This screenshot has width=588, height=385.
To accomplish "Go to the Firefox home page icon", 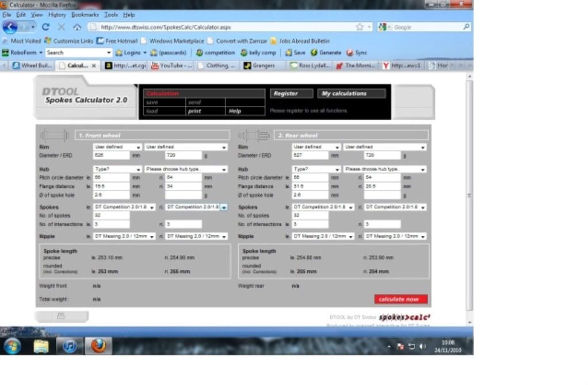I will click(77, 27).
